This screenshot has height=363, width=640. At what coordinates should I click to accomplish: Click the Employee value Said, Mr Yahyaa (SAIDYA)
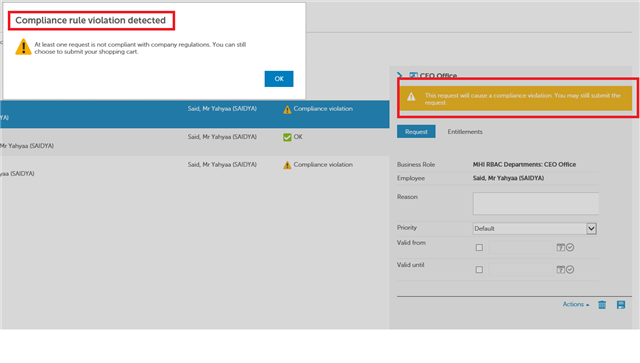[x=508, y=178]
